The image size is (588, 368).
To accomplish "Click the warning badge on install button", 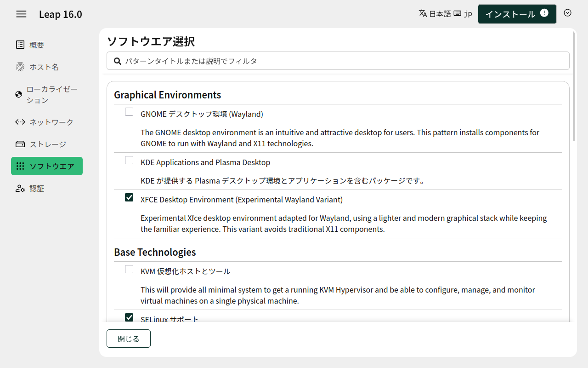I will point(544,13).
